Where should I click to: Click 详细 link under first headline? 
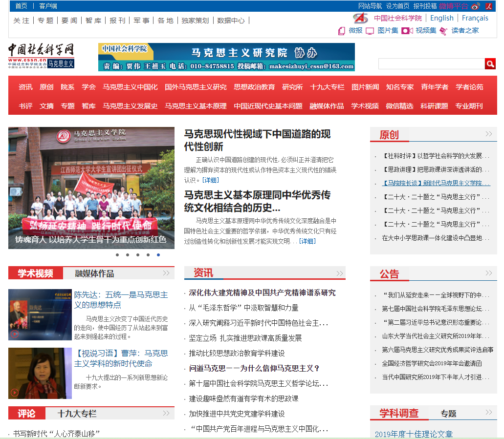[211, 180]
